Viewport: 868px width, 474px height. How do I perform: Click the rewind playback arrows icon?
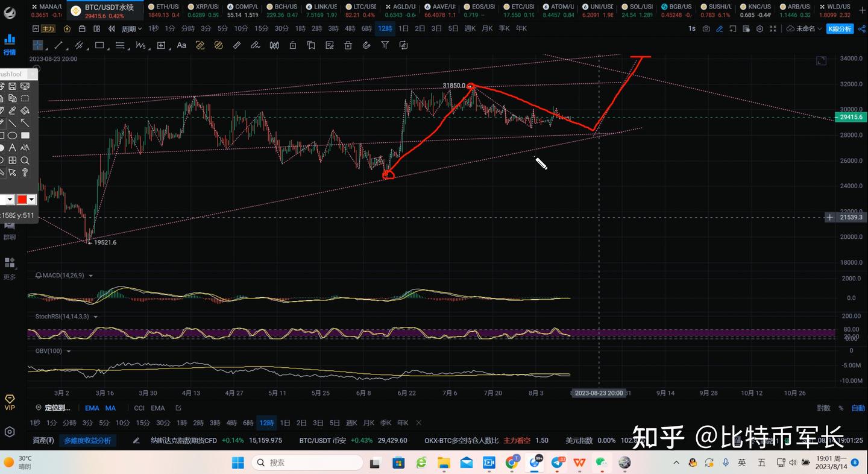pos(112,28)
